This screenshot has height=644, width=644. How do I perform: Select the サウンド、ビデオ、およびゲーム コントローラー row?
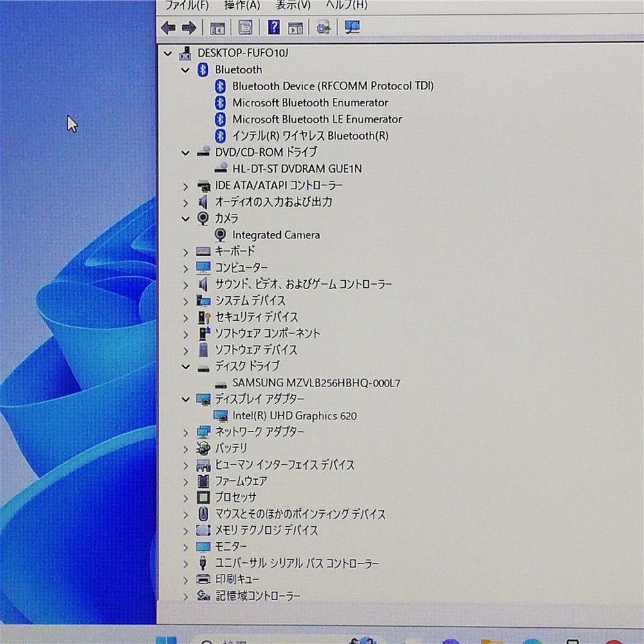pos(303,284)
